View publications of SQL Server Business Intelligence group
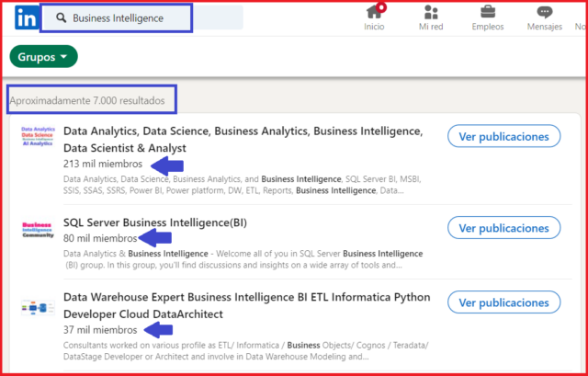588x376 pixels. (x=503, y=228)
